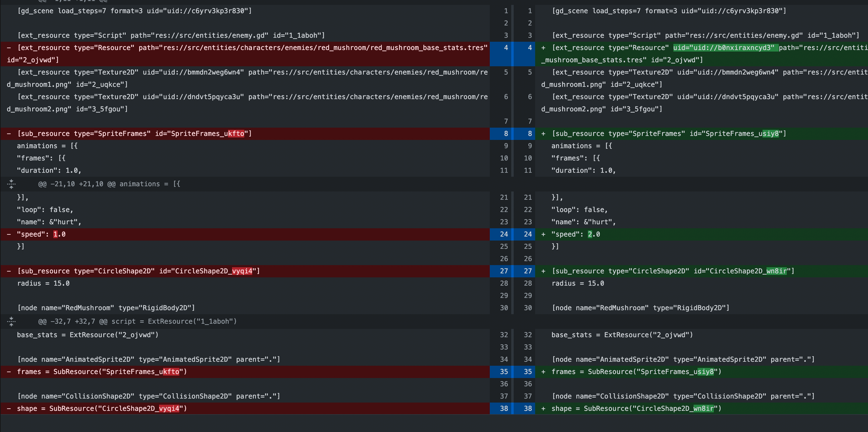Click the plus marker on the SpriteFrames_usiy8 line
Image resolution: width=868 pixels, height=432 pixels.
[x=543, y=133]
